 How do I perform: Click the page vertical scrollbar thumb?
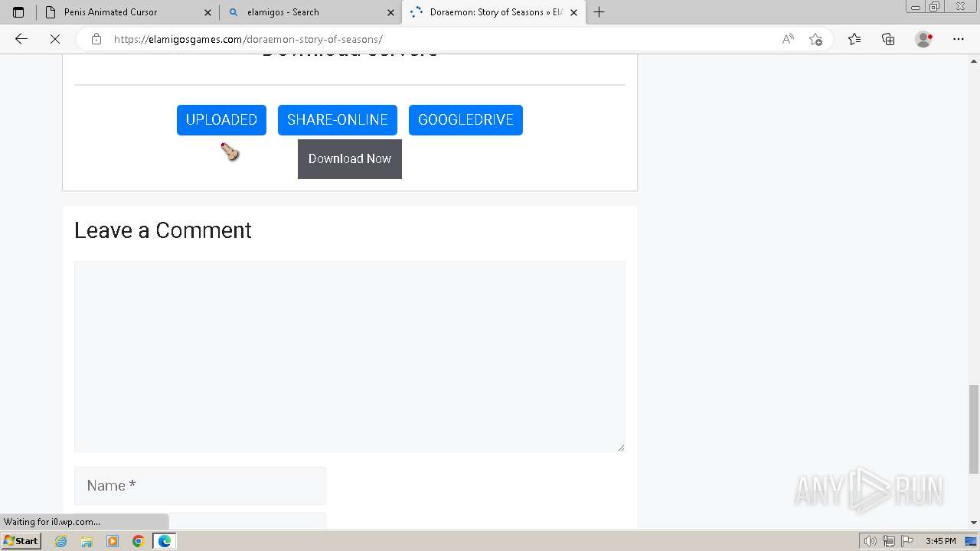[x=974, y=429]
